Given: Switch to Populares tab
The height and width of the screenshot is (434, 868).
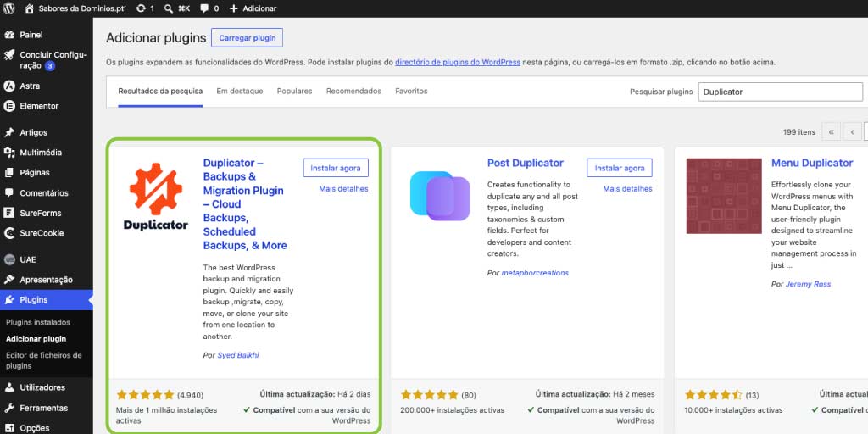Looking at the screenshot, I should (x=294, y=91).
